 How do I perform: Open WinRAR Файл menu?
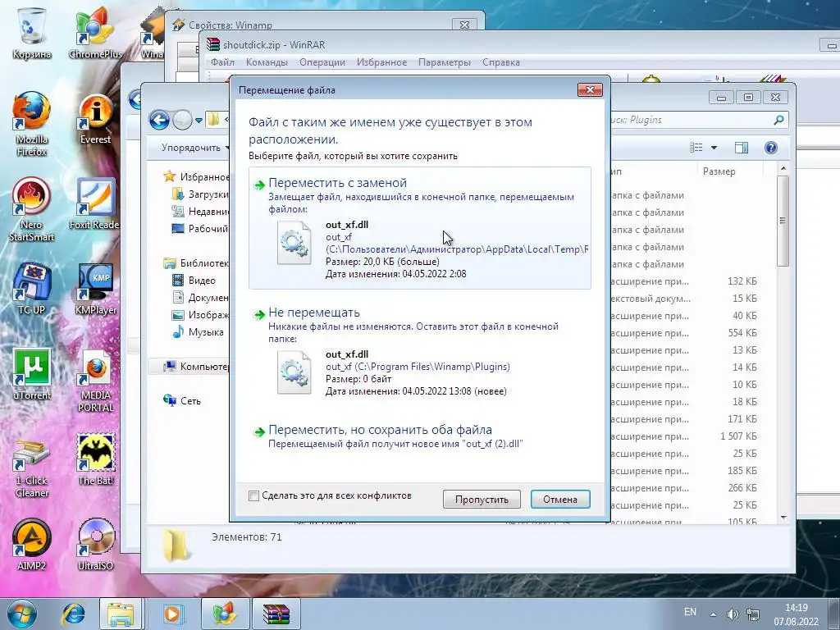point(222,62)
